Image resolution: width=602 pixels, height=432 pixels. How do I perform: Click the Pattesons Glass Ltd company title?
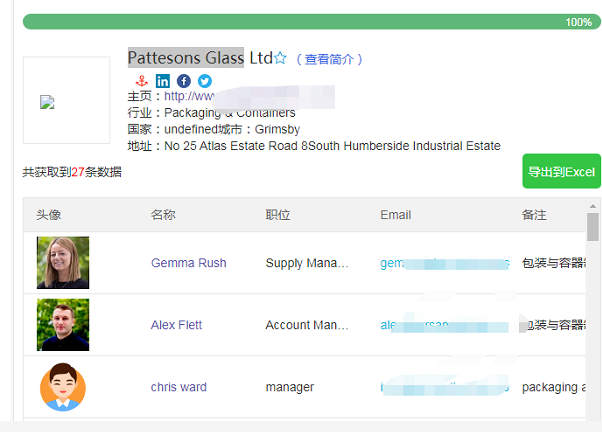pyautogui.click(x=200, y=58)
